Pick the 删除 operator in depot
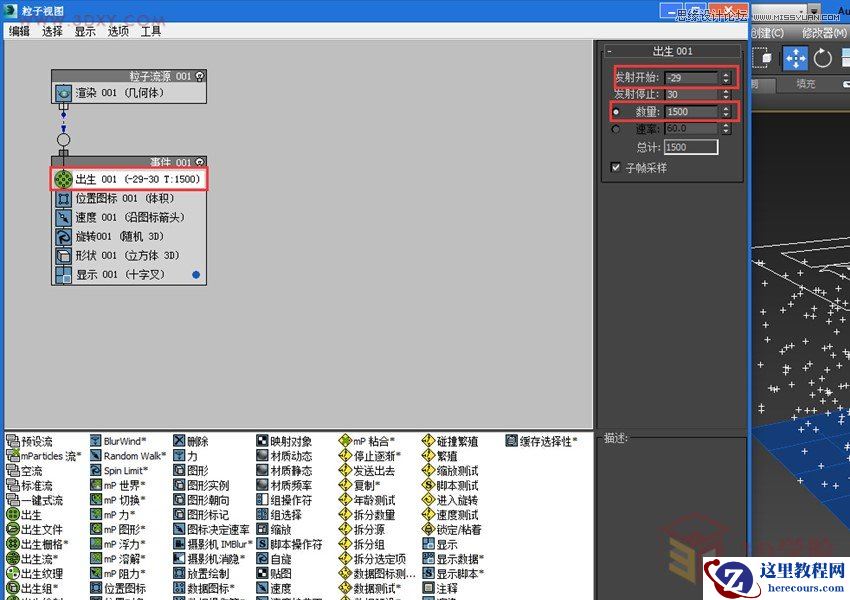The image size is (850, 600). [x=191, y=441]
